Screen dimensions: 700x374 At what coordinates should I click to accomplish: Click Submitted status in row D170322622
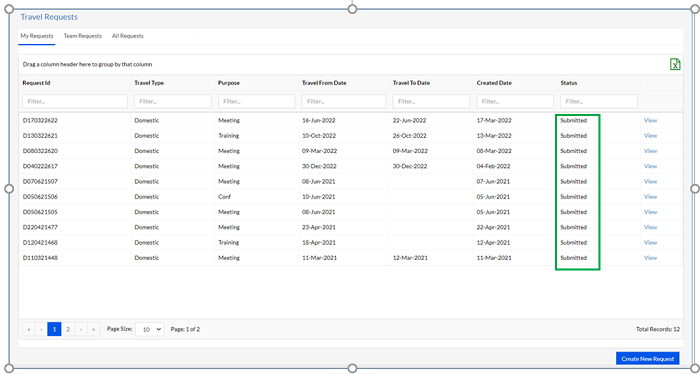click(574, 121)
